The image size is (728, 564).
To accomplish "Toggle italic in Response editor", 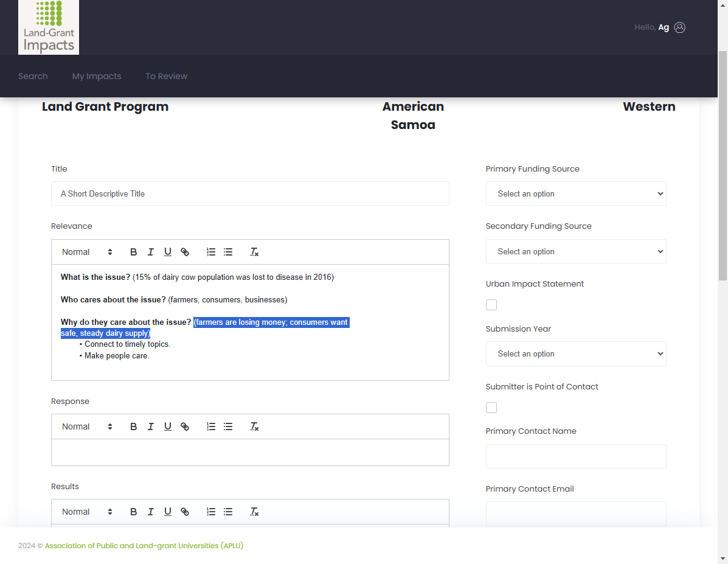I will 150,426.
